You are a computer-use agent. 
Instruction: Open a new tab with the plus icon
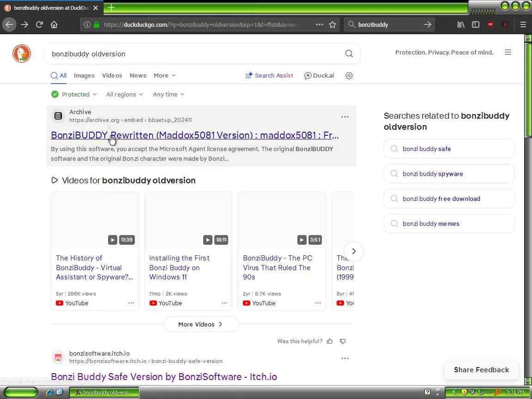[111, 7]
